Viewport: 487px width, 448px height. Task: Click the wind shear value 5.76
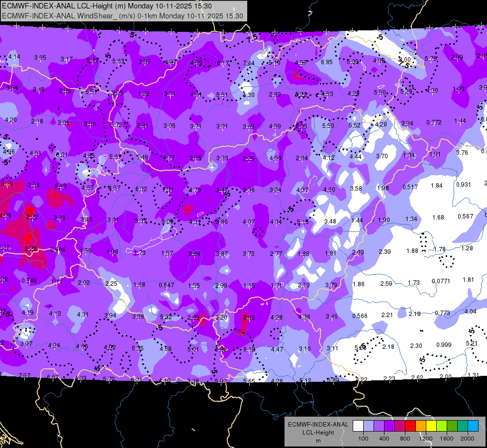click(x=430, y=58)
